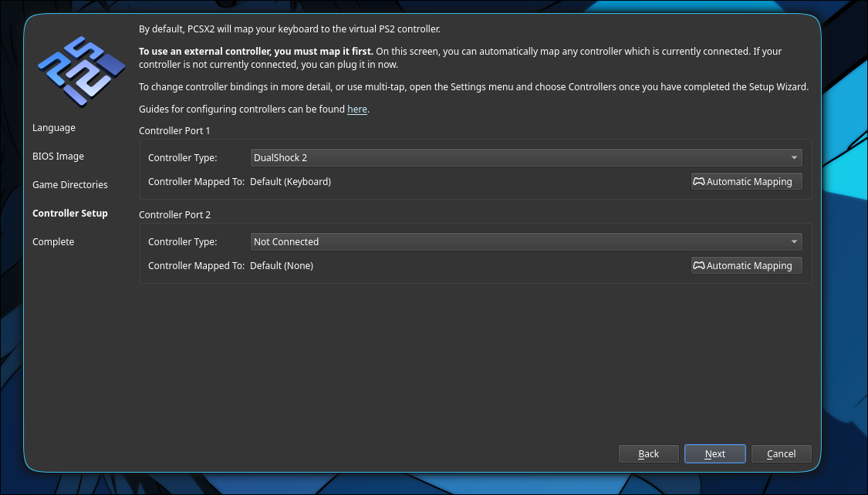Click the 'Controller Port 1' label
The height and width of the screenshot is (495, 868).
click(x=174, y=130)
